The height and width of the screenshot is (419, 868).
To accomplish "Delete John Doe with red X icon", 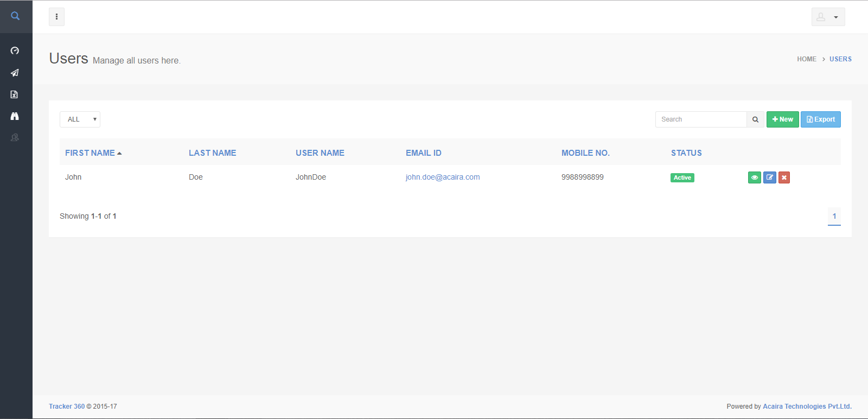I will coord(784,177).
